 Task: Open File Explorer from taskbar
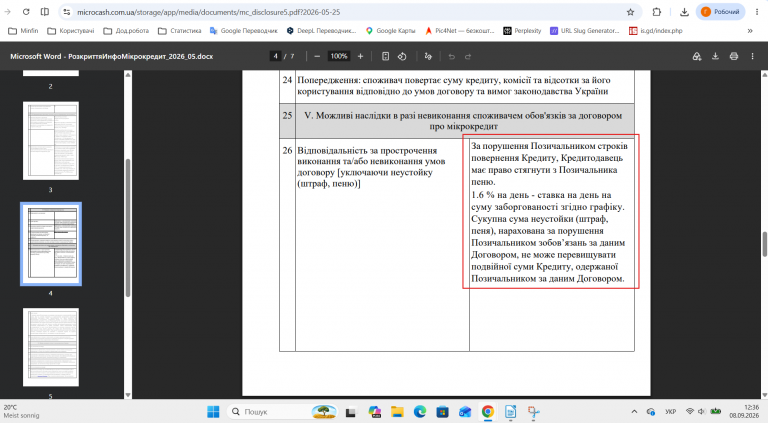click(397, 412)
